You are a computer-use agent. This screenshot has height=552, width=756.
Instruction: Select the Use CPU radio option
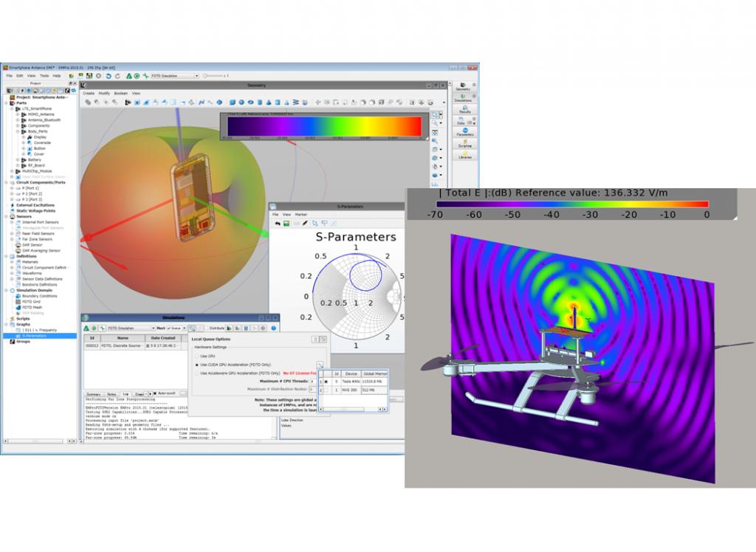tap(195, 356)
